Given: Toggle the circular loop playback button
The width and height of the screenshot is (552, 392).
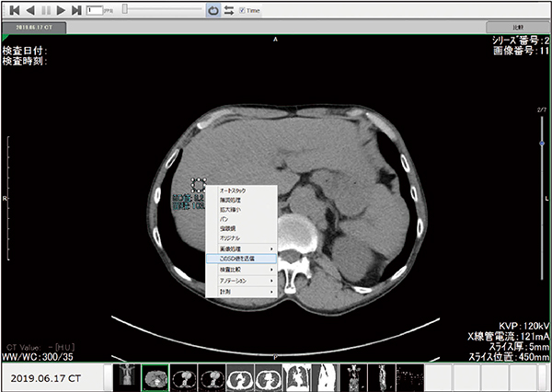Looking at the screenshot, I should pos(213,10).
